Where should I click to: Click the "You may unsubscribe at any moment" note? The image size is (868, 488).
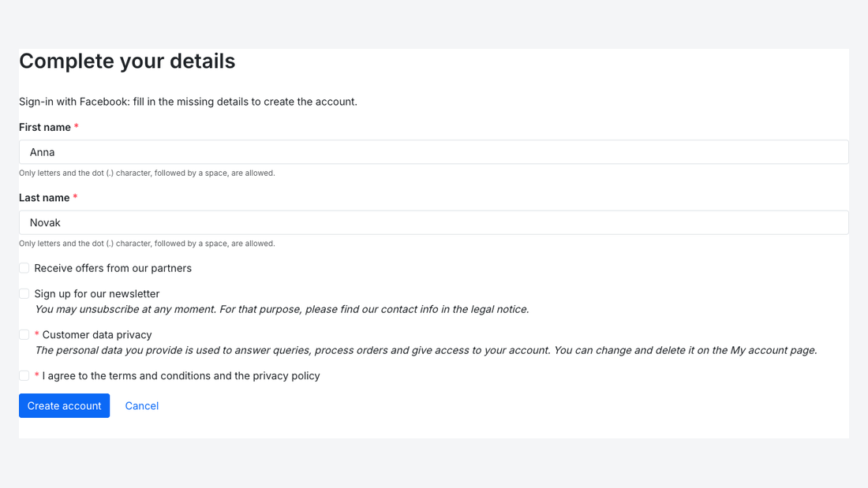(282, 309)
